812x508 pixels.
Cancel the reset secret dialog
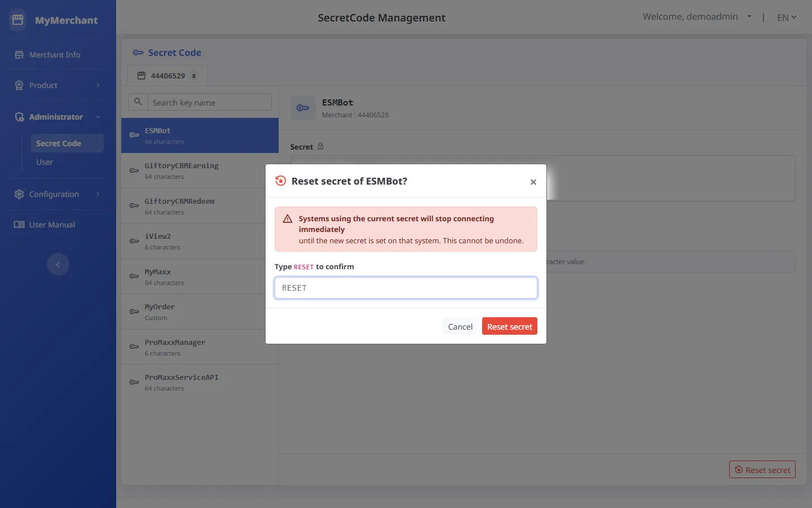pos(460,326)
